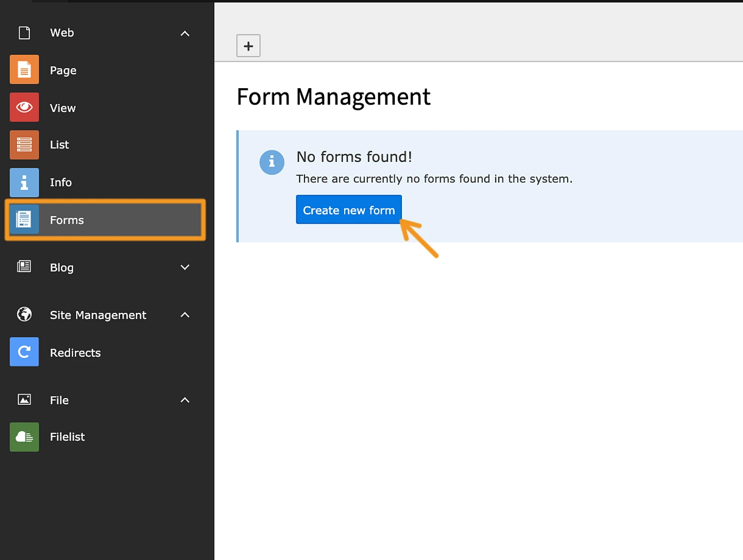Select the Web menu heading
The image size is (743, 560).
click(61, 33)
